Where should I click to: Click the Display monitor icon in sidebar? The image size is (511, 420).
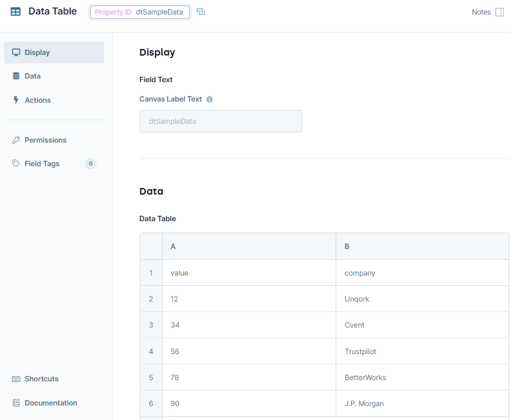[x=16, y=53]
